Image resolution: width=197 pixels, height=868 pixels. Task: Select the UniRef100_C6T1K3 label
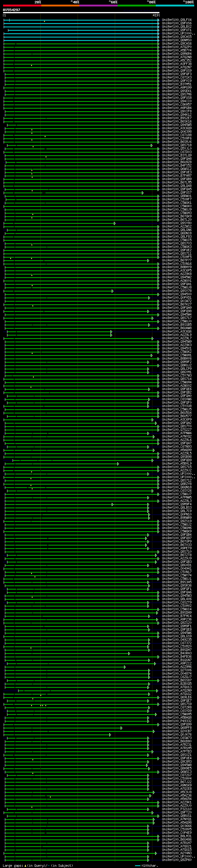point(177,78)
